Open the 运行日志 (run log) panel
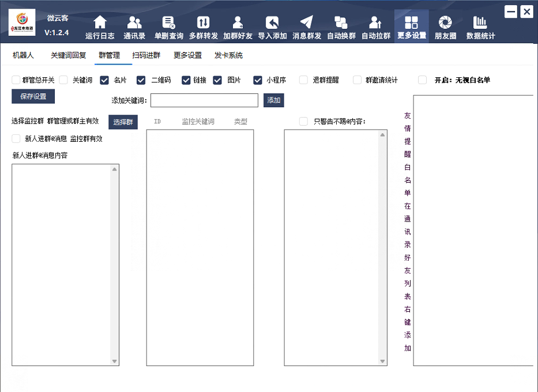This screenshot has height=392, width=538. 99,25
